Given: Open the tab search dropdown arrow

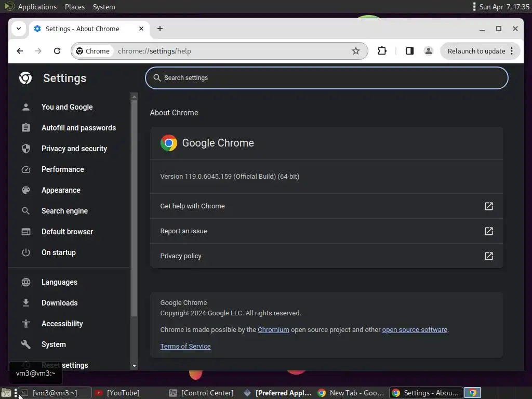Looking at the screenshot, I should (19, 29).
